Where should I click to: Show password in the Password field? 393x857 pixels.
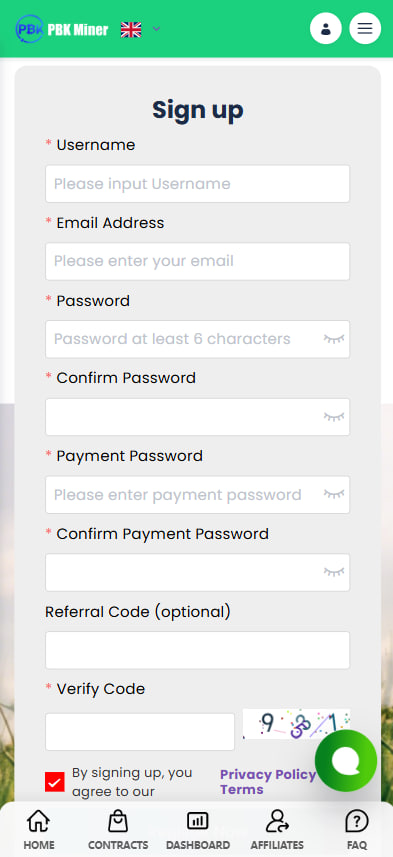[334, 339]
